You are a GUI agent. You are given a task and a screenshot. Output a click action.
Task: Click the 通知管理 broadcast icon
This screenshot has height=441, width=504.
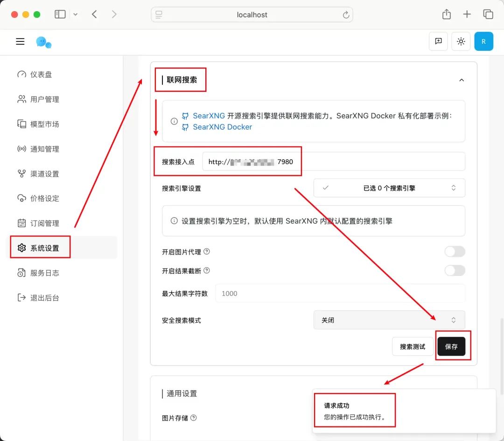(21, 149)
